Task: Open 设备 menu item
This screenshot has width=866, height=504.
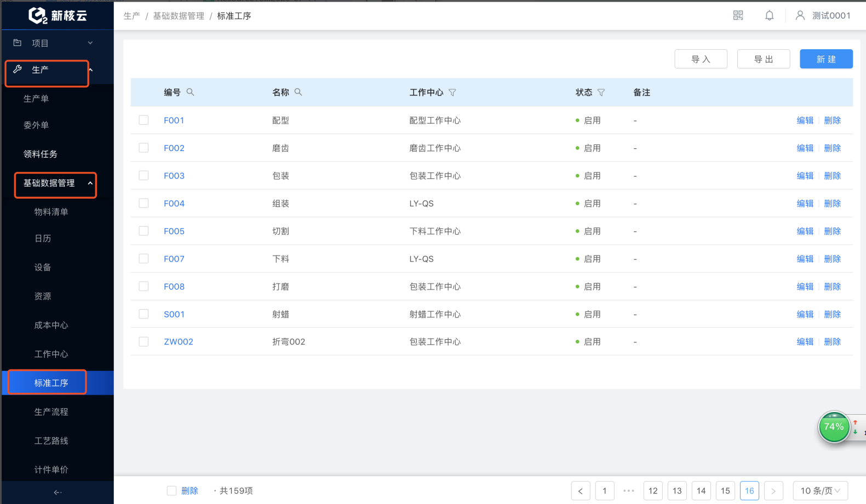Action: 43,268
